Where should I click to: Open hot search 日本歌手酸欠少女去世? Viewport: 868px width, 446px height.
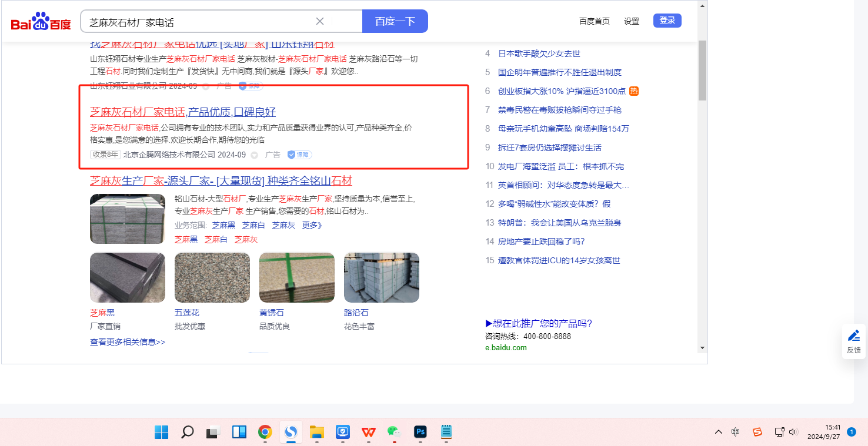coord(539,53)
